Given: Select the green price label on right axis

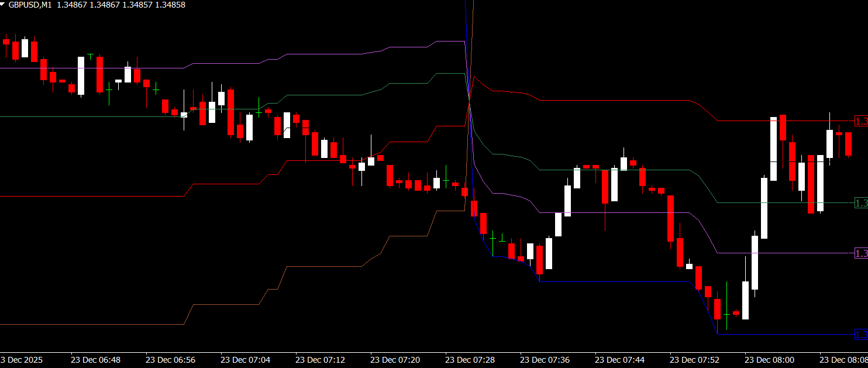Looking at the screenshot, I should click(861, 203).
